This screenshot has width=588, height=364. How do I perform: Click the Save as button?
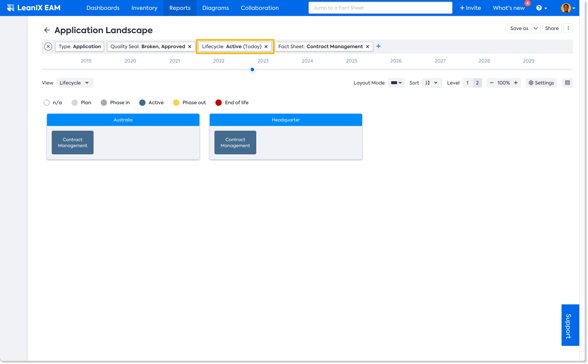tap(519, 28)
